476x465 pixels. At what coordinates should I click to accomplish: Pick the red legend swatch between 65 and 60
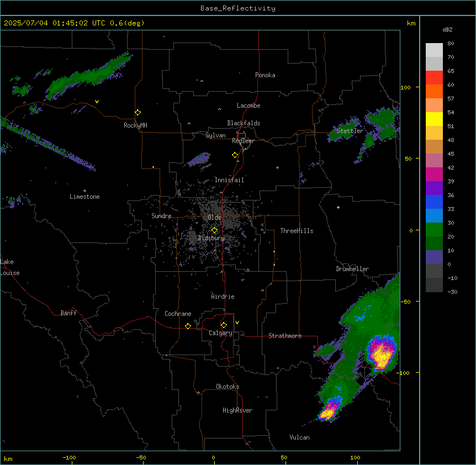[x=434, y=77]
